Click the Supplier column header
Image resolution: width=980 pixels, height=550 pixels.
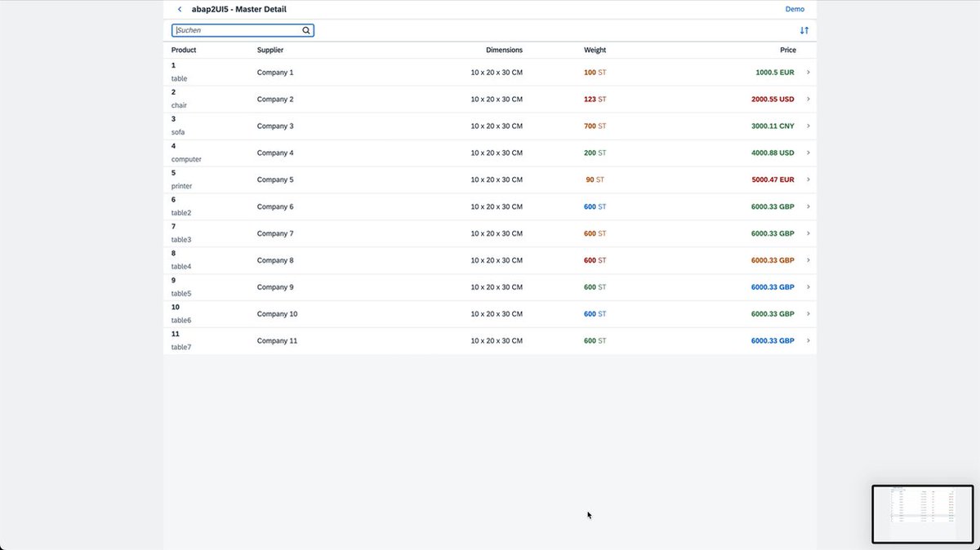point(270,50)
